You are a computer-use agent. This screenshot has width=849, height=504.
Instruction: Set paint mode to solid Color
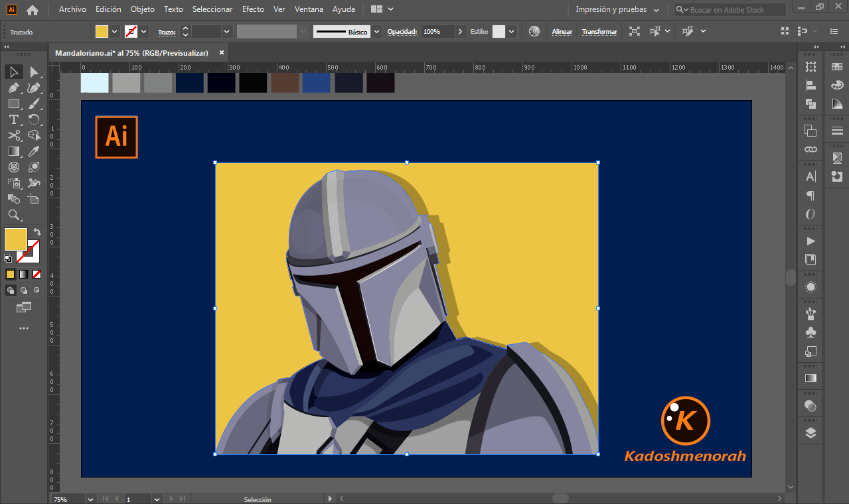10,274
